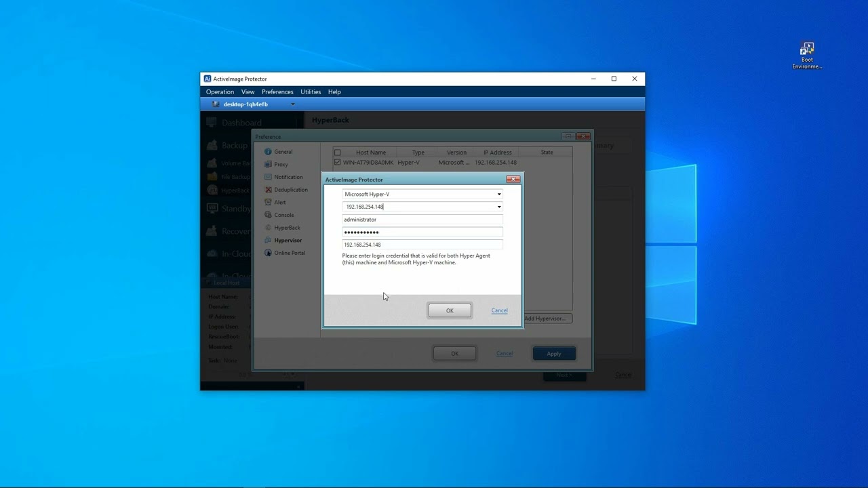Click the Deduplication icon in Preference sidebar
Viewport: 868px width, 488px height.
click(x=268, y=190)
